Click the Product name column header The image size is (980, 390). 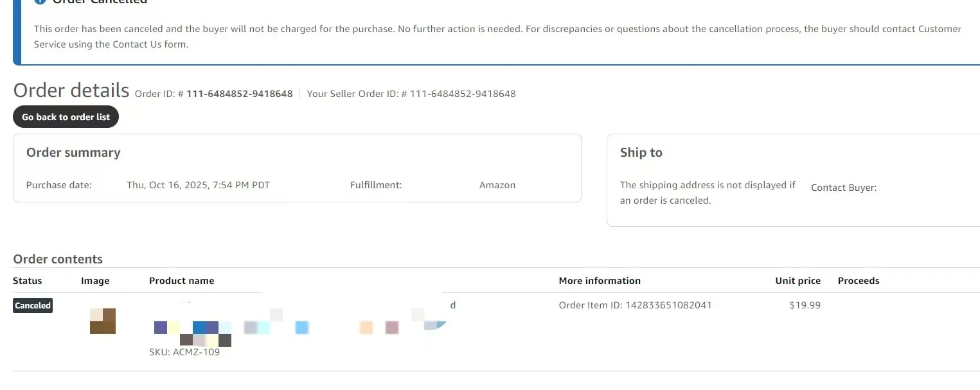(182, 281)
